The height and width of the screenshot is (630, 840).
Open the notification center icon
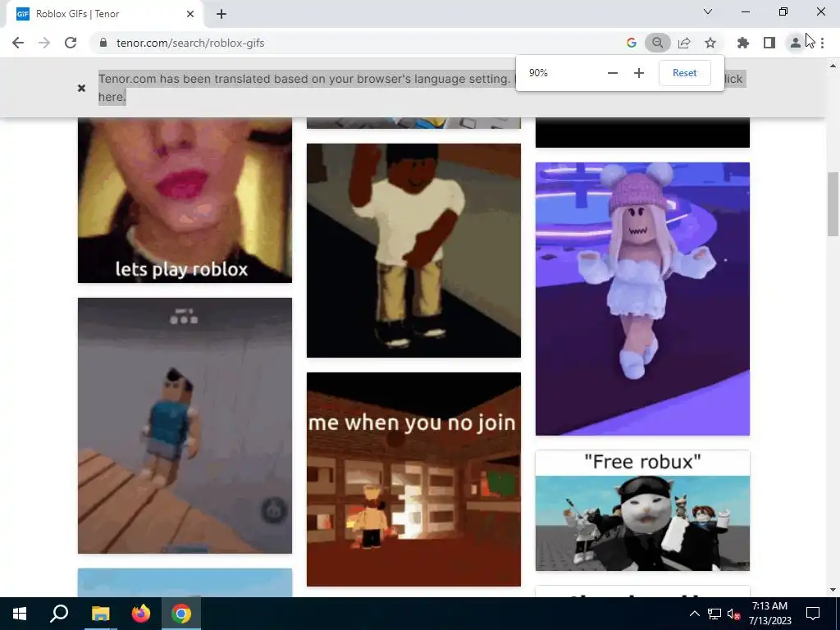pyautogui.click(x=813, y=614)
